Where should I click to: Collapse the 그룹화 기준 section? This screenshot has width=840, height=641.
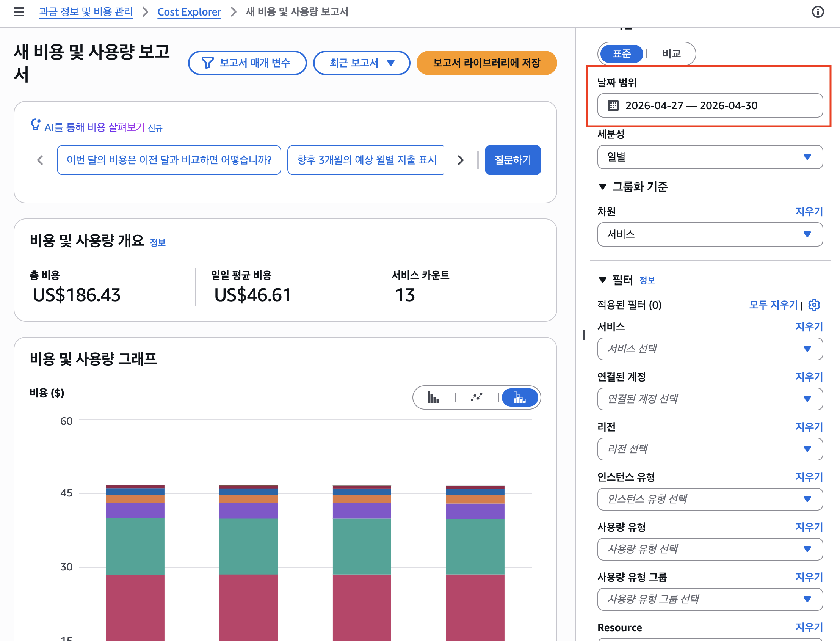(x=602, y=187)
